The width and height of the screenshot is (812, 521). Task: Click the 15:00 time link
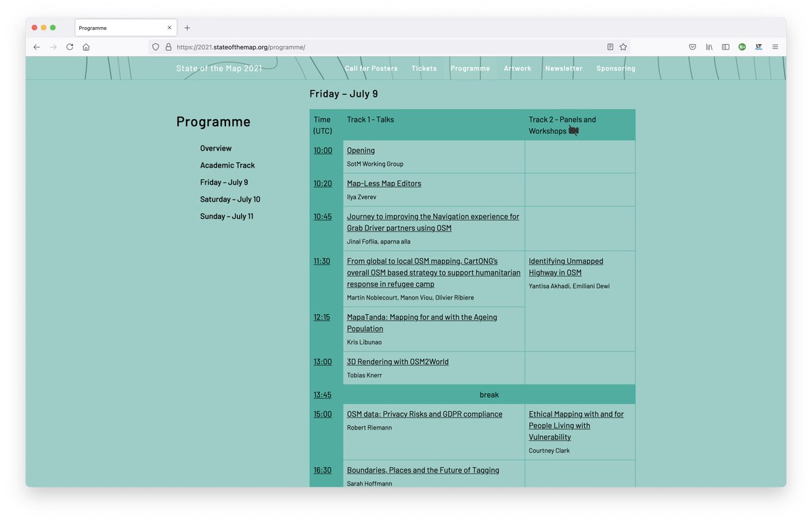[323, 414]
